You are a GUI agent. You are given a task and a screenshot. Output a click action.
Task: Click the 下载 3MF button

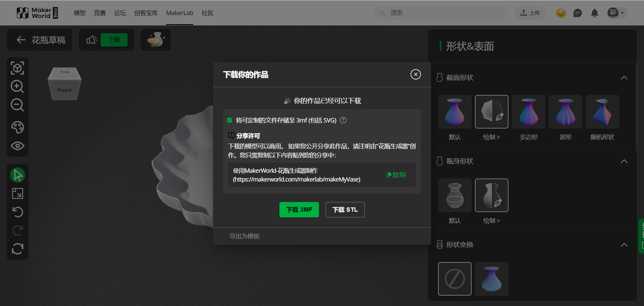[299, 210]
